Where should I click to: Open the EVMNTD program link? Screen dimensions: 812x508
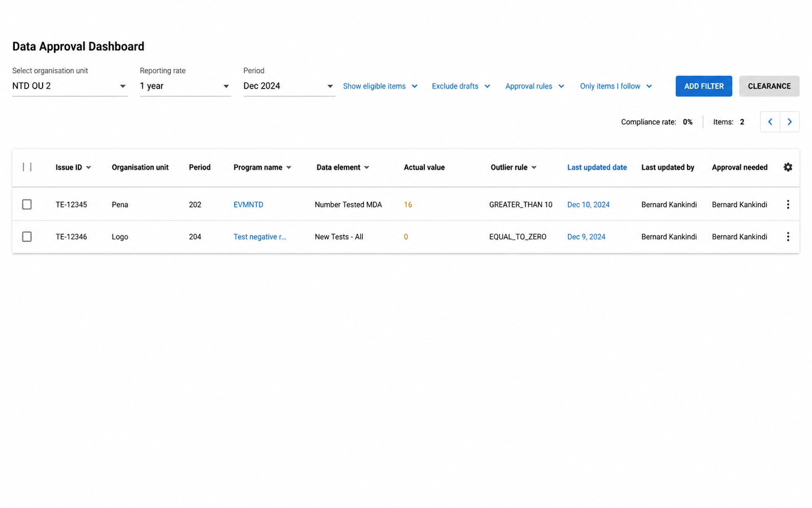pyautogui.click(x=248, y=204)
